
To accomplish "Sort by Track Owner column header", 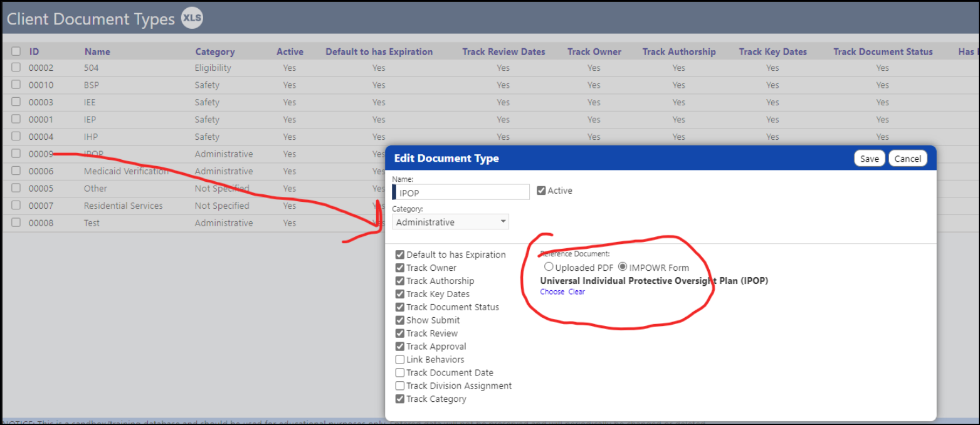I will (594, 52).
